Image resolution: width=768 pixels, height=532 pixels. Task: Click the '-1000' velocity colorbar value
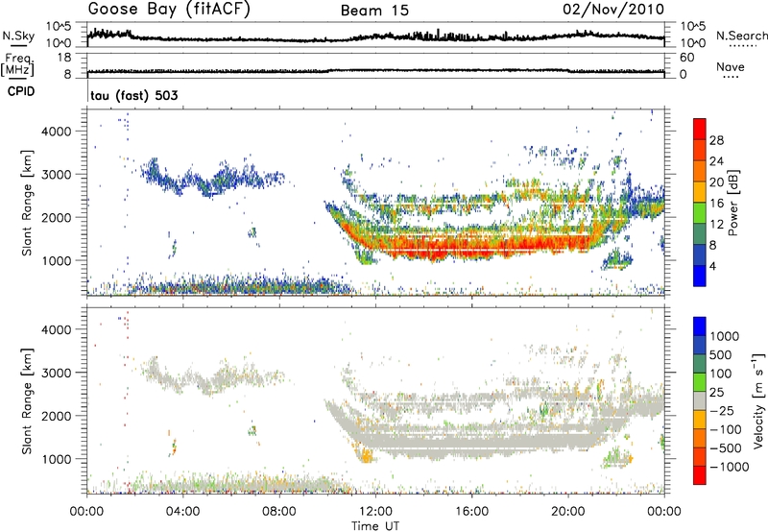click(729, 467)
